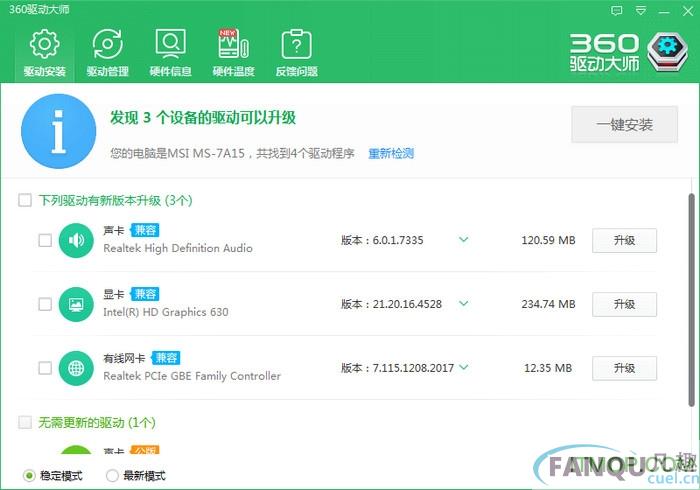Click the 有线网卡 globe device icon
The image size is (700, 490).
(75, 368)
